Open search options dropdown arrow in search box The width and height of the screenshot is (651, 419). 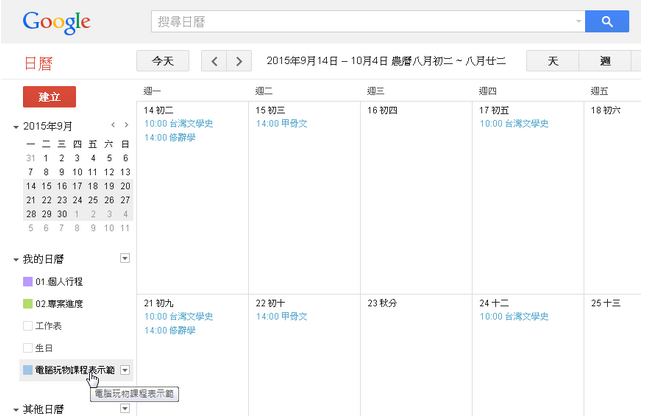point(578,21)
